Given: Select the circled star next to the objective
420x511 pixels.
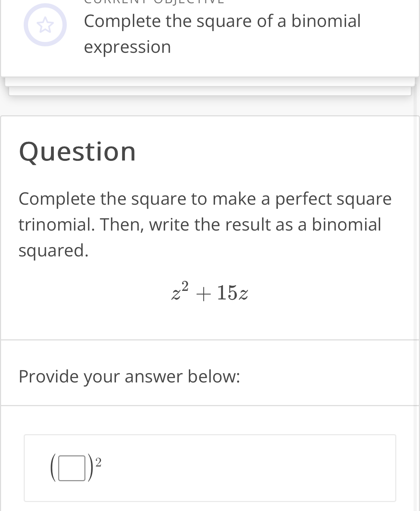Looking at the screenshot, I should tap(45, 25).
